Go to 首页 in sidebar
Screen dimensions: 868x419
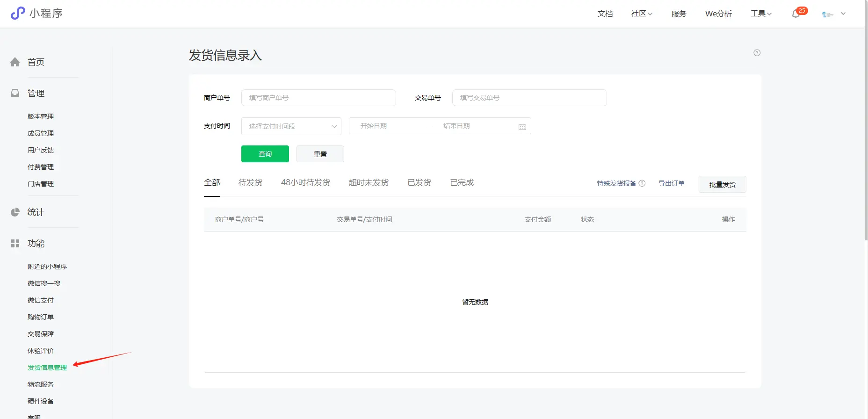pyautogui.click(x=36, y=62)
